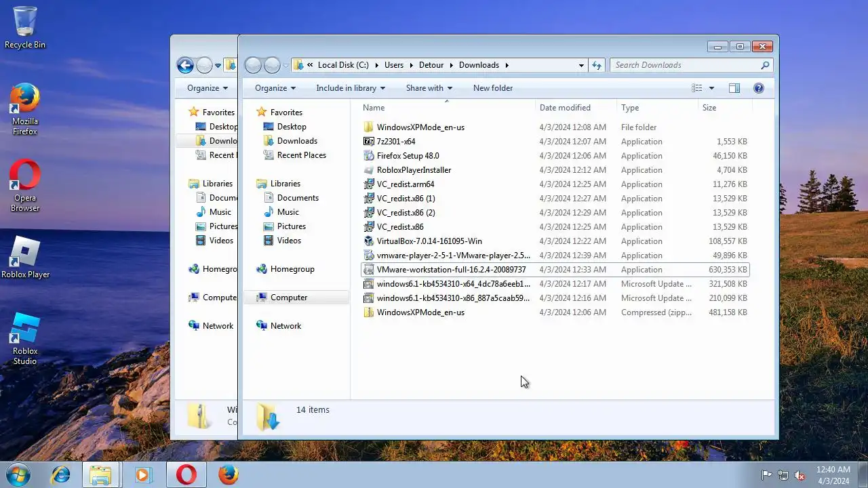Open the Share with dropdown
The width and height of the screenshot is (868, 488).
tap(429, 88)
